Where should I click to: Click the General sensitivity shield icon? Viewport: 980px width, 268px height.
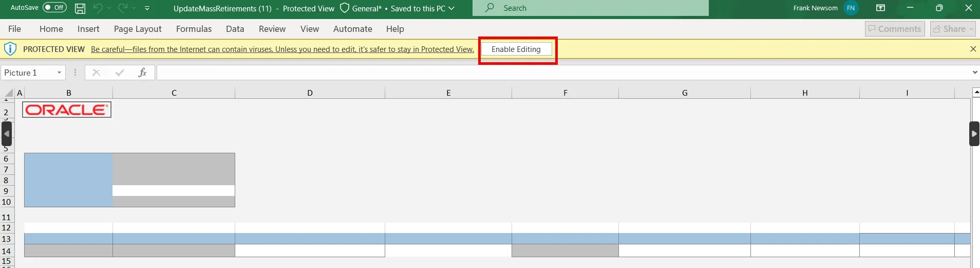click(x=345, y=8)
